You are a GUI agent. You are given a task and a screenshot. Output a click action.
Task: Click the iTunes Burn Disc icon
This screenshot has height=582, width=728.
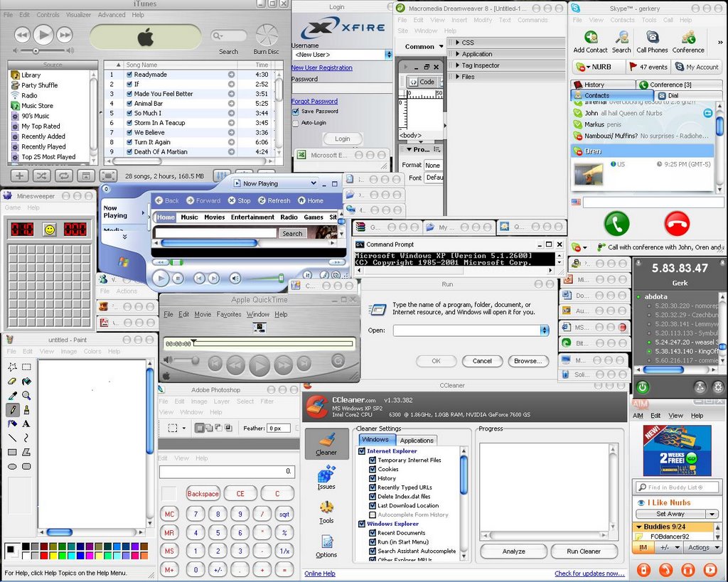coord(267,36)
